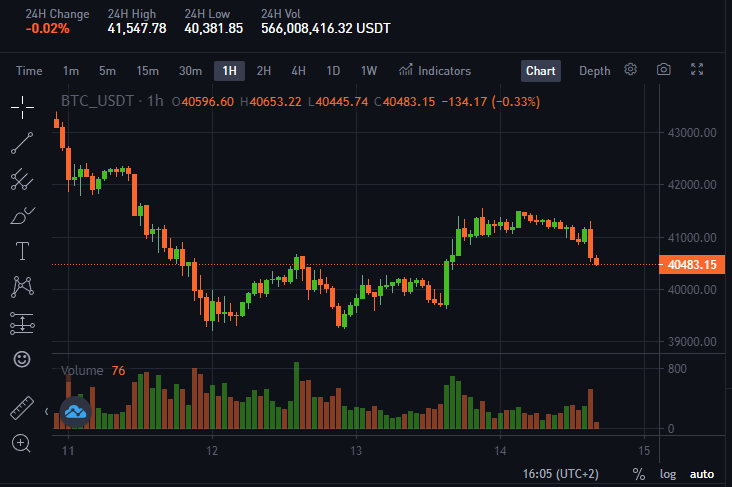732x487 pixels.
Task: Select the trend line drawing tool
Action: click(22, 143)
